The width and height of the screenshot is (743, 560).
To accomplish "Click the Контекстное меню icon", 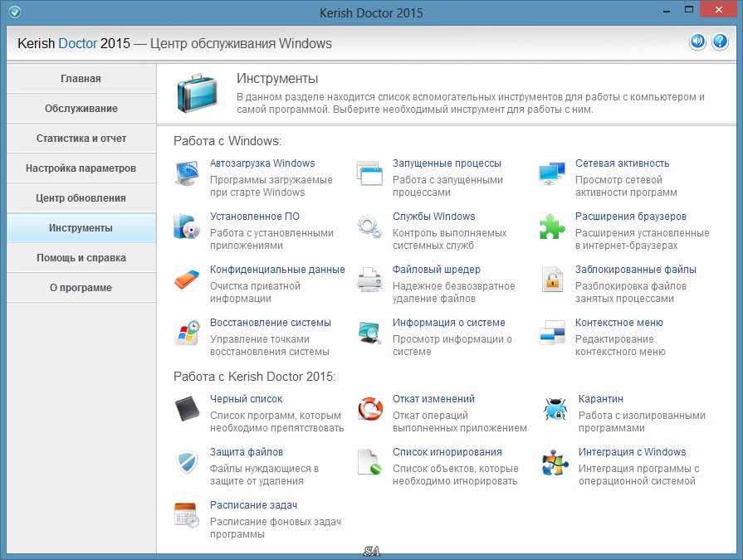I will point(552,333).
